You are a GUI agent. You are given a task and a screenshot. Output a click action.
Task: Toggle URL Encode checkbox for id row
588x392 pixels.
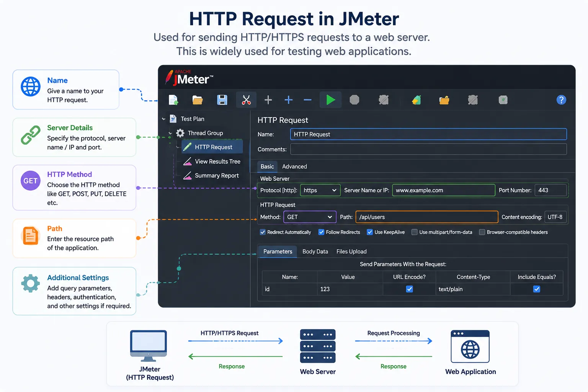(409, 289)
